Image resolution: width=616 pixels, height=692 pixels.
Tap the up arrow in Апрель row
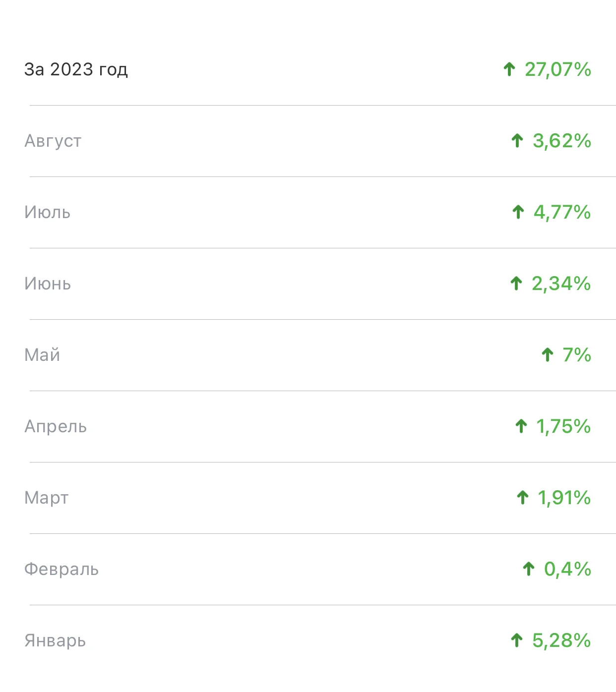coord(521,426)
